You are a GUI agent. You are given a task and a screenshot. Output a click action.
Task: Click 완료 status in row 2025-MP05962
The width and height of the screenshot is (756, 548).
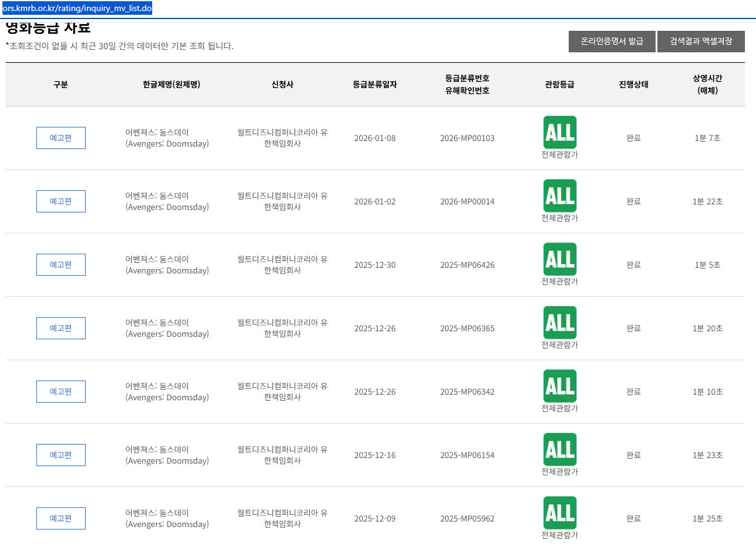633,518
